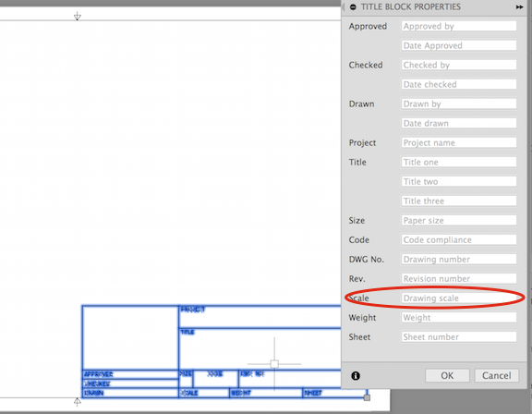
Task: Click the double-arrow expand icon in panel header
Action: pyautogui.click(x=519, y=6)
